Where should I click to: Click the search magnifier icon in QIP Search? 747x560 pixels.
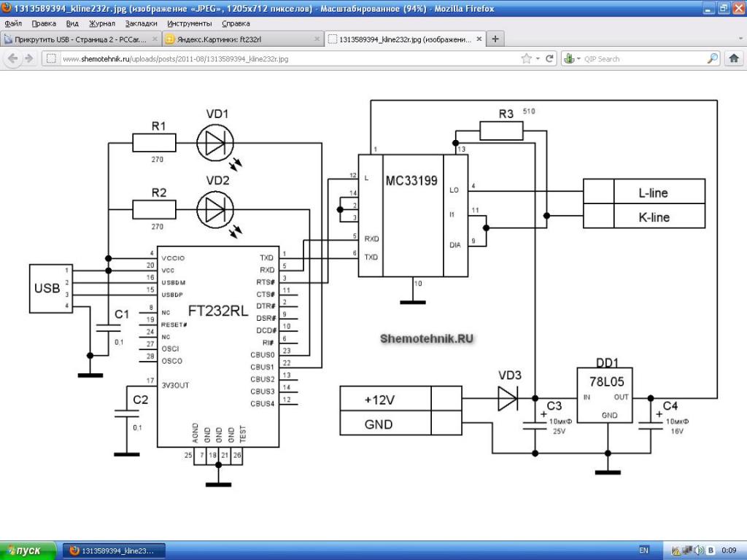pos(712,59)
